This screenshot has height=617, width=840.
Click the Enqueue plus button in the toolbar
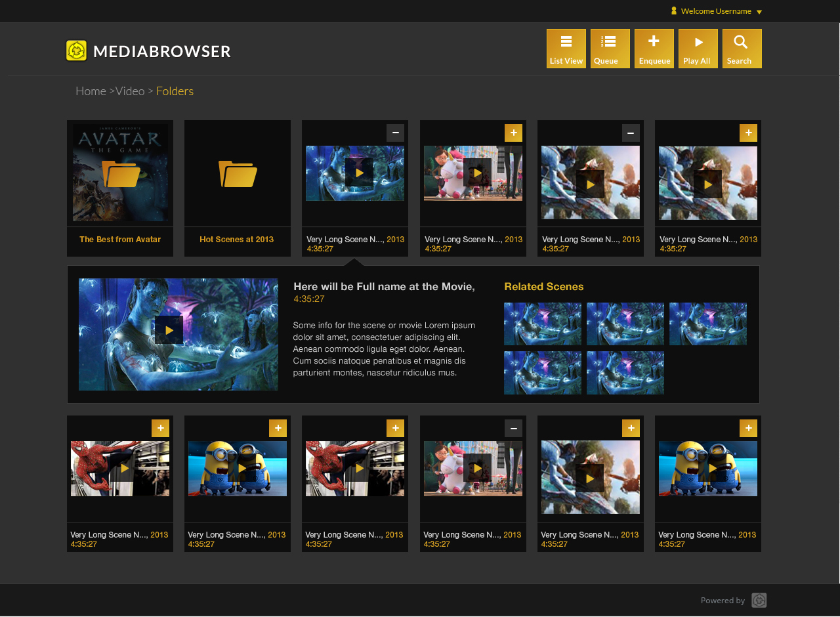654,49
